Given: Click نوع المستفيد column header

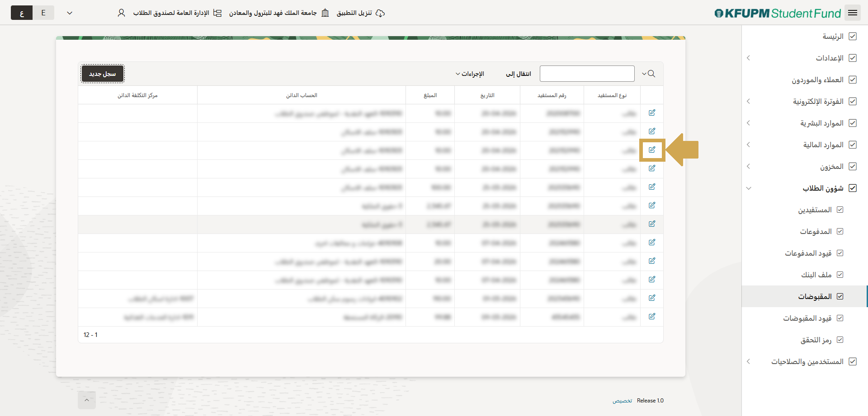Looking at the screenshot, I should [x=612, y=95].
